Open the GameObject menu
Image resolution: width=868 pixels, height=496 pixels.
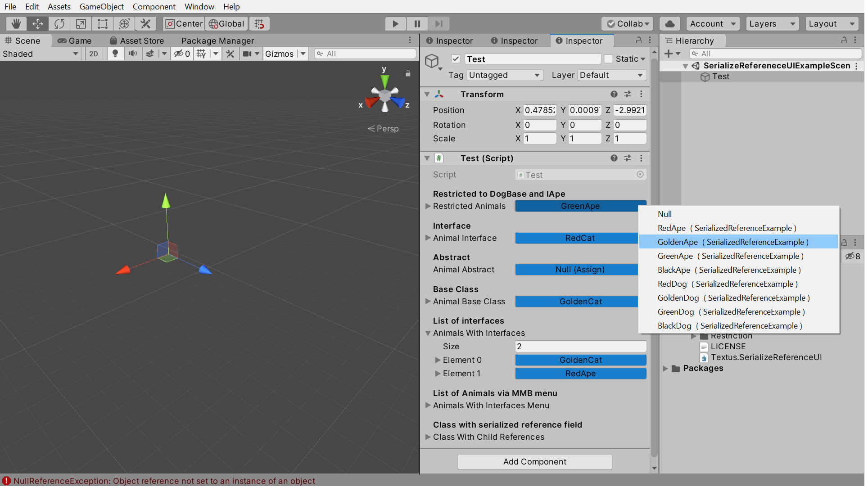[101, 6]
